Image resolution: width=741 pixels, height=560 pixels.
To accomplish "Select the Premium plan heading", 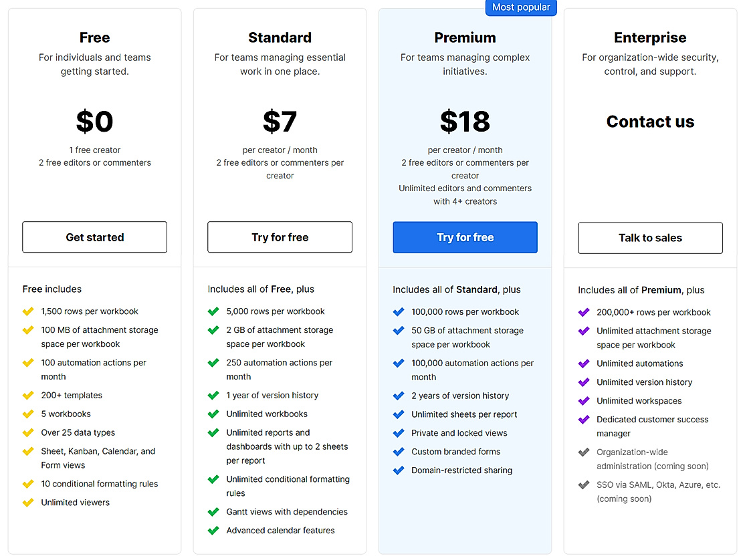I will coord(465,37).
